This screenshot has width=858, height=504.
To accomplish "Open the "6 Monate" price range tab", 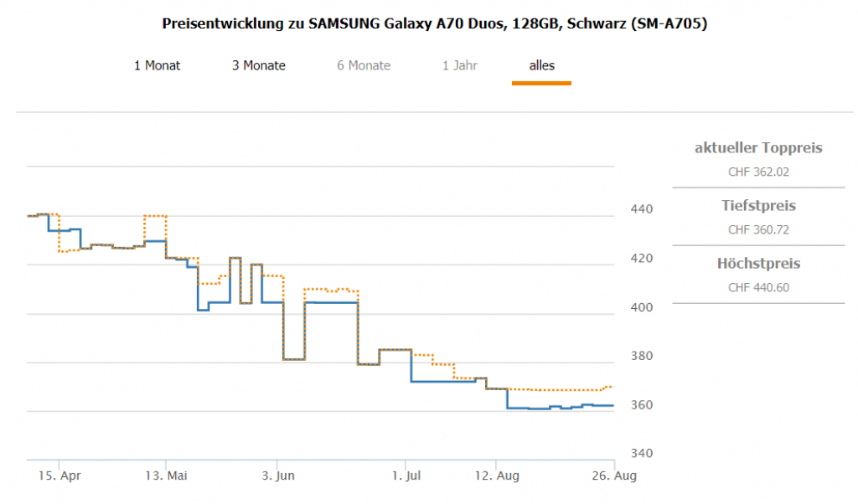I will click(x=364, y=65).
